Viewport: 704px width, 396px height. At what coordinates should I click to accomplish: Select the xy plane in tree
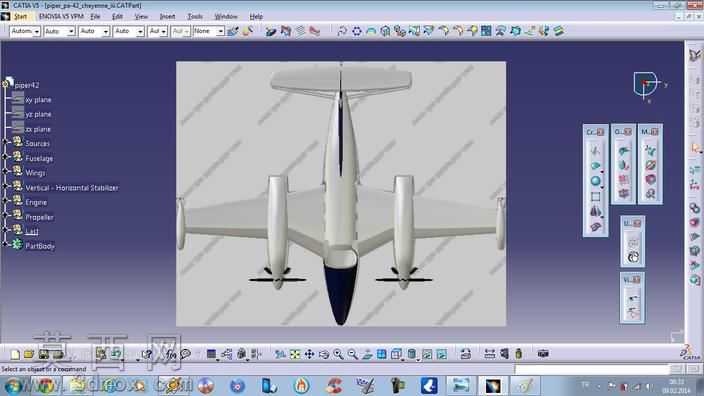pos(38,100)
